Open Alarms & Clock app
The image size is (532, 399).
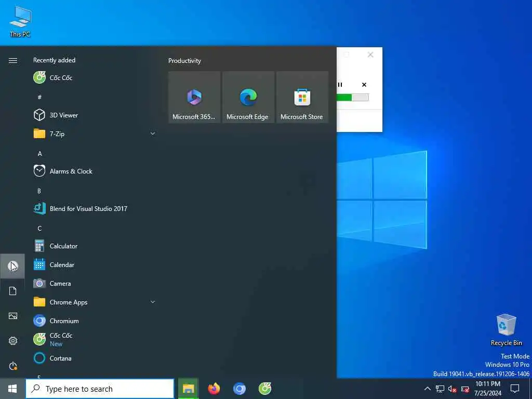click(95, 171)
